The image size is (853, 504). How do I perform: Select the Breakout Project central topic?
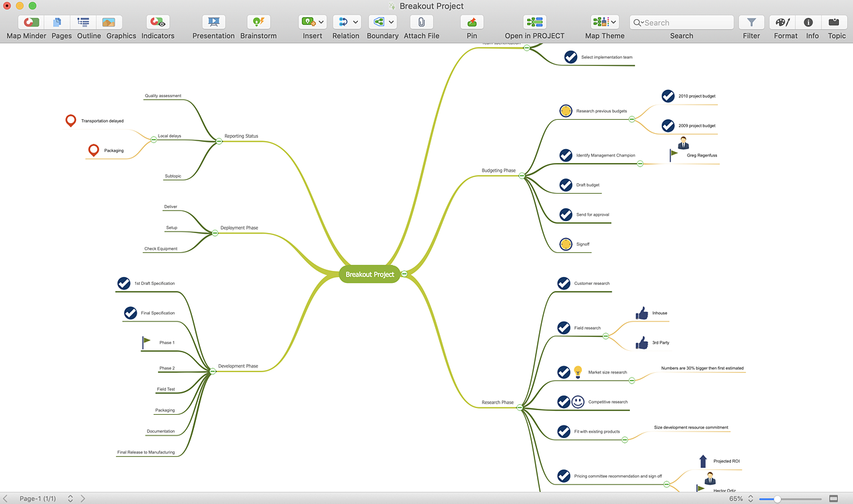[x=369, y=274]
